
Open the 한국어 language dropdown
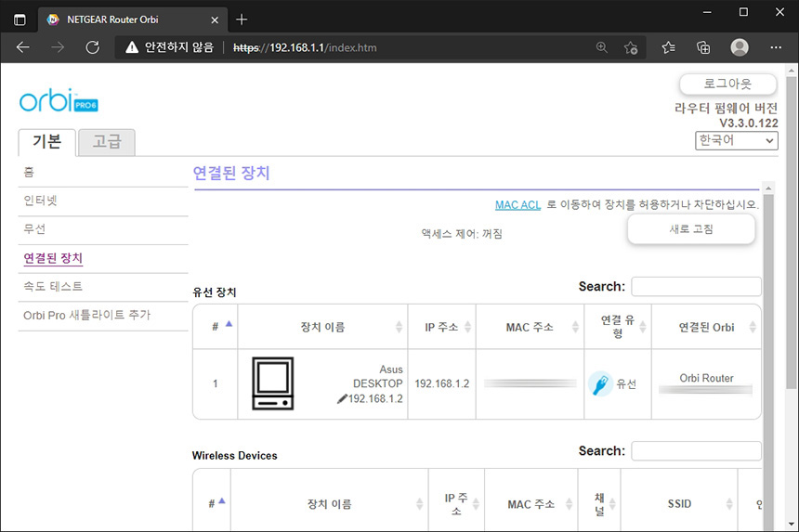(x=737, y=140)
